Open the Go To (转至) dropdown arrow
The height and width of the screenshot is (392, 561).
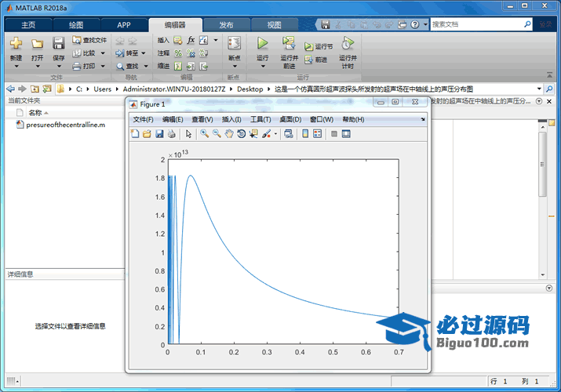(144, 53)
